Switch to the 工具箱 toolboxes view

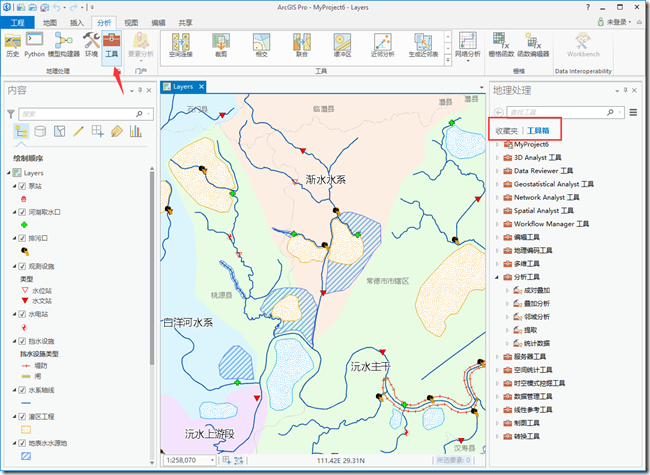point(538,131)
